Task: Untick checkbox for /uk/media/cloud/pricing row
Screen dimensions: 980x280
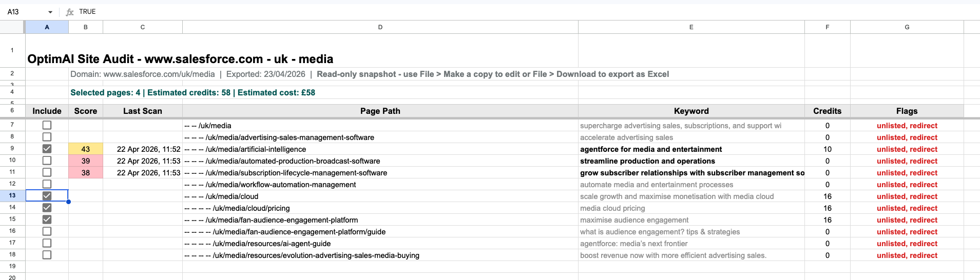Action: tap(47, 208)
